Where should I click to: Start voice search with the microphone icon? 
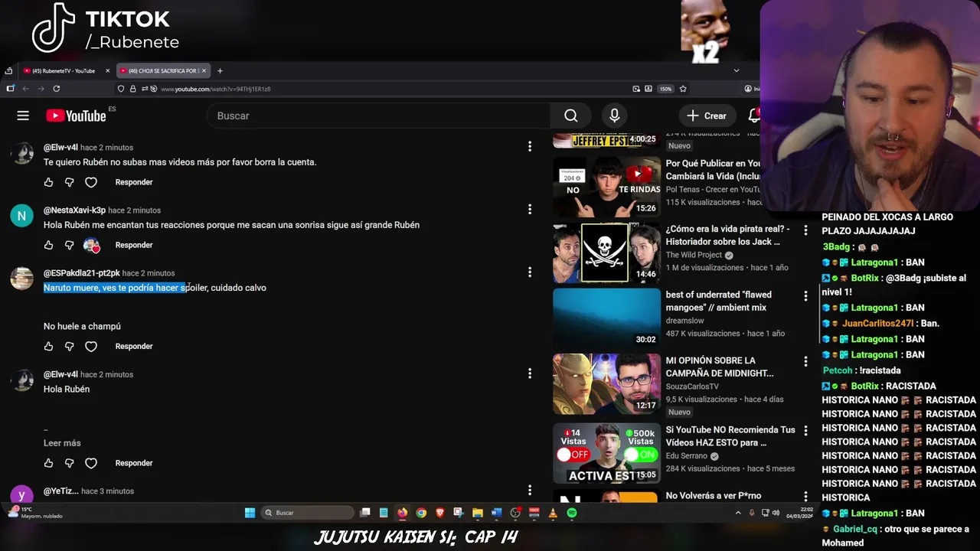coord(614,116)
